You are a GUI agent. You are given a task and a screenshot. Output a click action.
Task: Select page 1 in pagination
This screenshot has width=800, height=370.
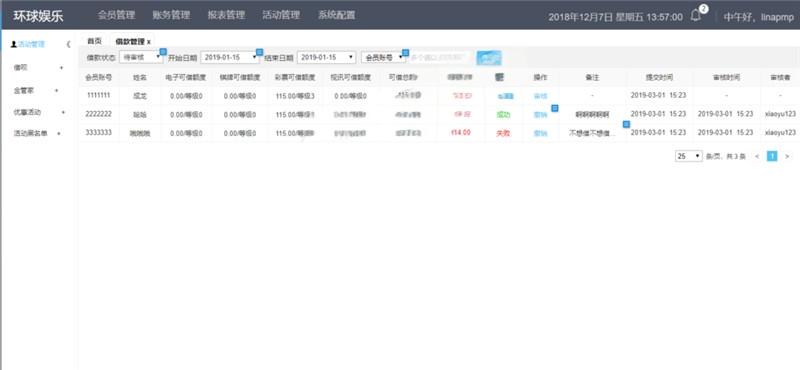[x=772, y=156]
